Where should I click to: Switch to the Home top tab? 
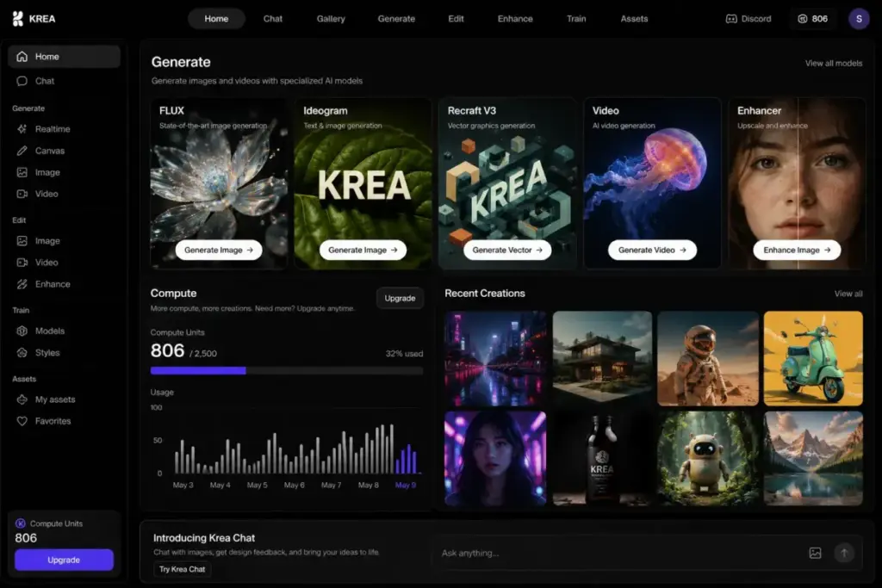point(216,19)
